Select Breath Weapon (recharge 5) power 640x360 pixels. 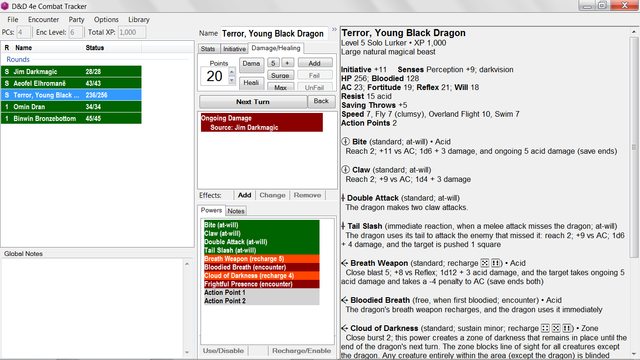(x=262, y=259)
